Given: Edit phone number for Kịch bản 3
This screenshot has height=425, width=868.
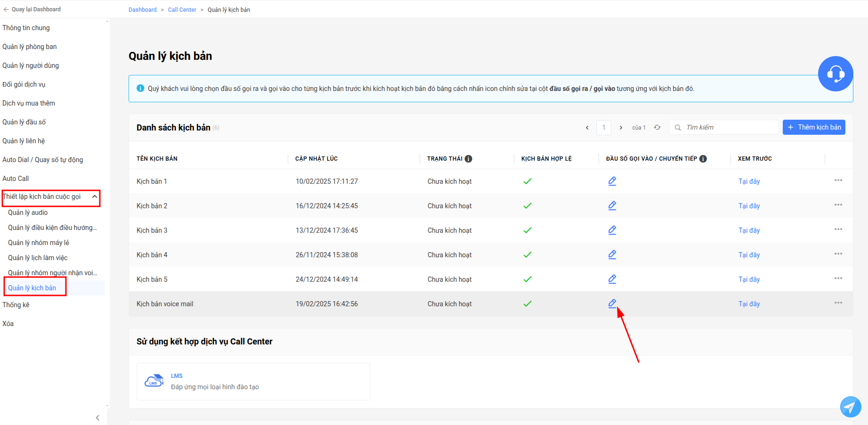Looking at the screenshot, I should 612,230.
